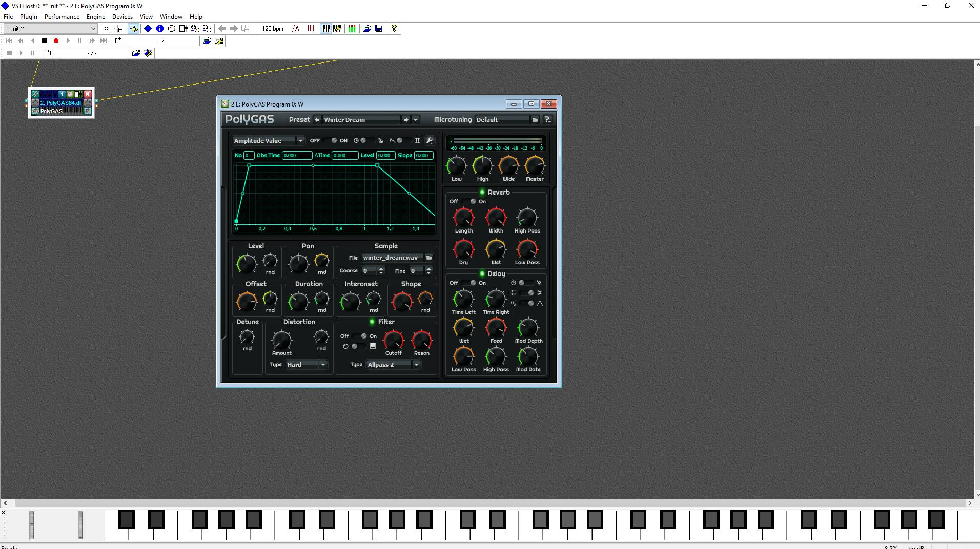Change the filter type from Allpass 2
980x549 pixels.
tap(416, 364)
